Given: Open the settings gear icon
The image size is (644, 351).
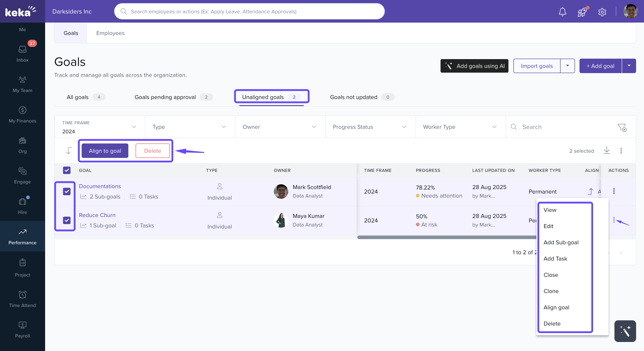Looking at the screenshot, I should pos(602,12).
